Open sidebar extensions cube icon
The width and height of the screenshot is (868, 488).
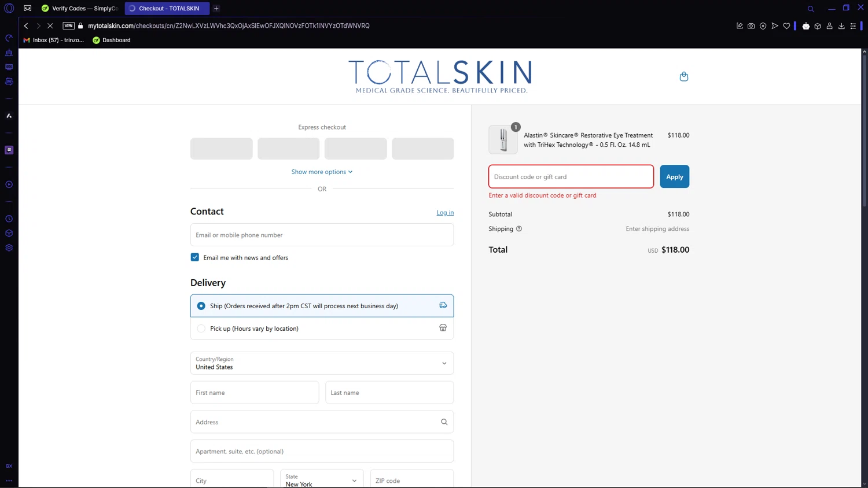tap(9, 233)
